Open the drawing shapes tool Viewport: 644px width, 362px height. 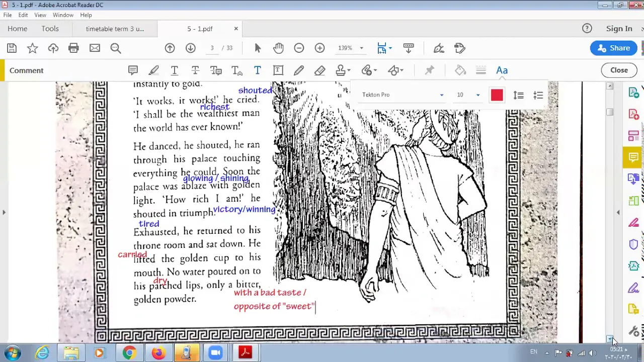[393, 70]
